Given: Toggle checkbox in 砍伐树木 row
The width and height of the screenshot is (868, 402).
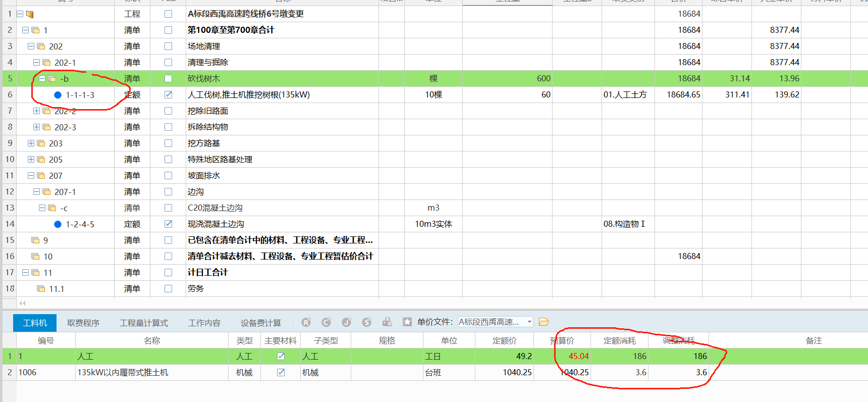Looking at the screenshot, I should click(x=168, y=79).
